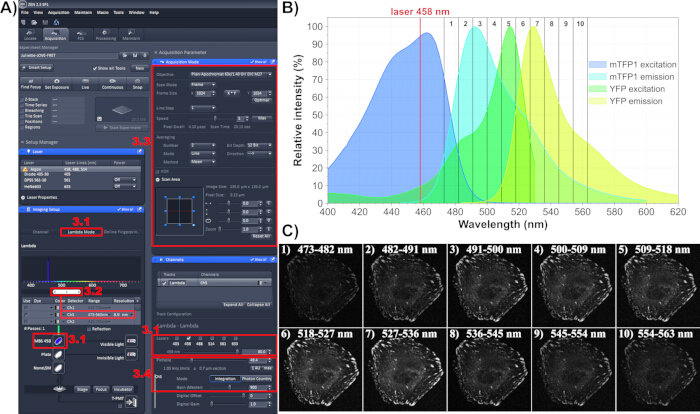Click the Invisible Light laser icon
700x414 pixels.
tap(131, 355)
